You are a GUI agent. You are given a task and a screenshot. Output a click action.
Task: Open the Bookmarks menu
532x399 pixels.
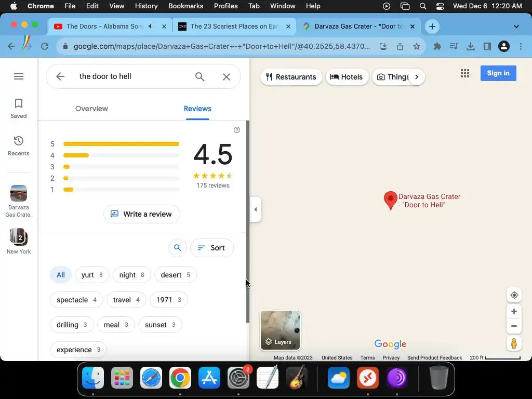click(x=185, y=6)
